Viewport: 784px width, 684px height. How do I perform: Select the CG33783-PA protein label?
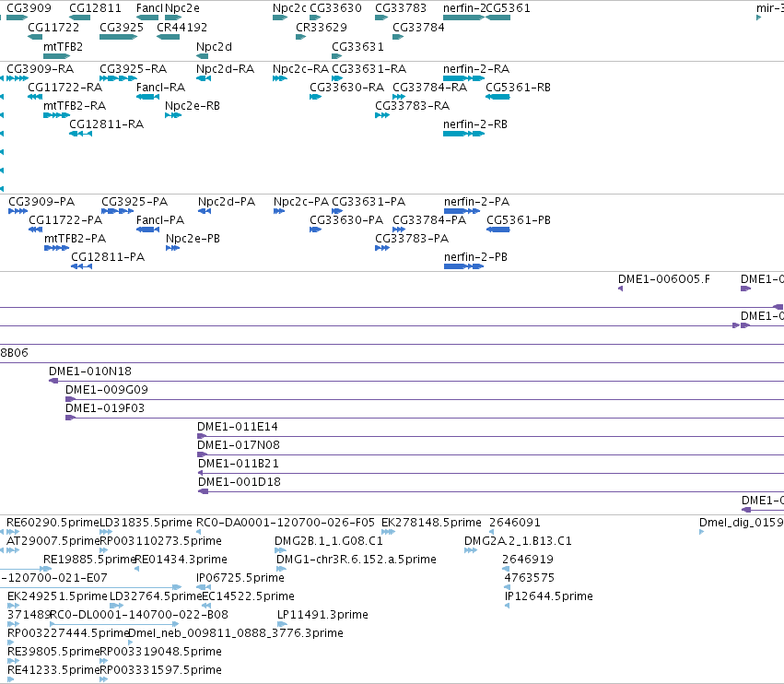(412, 239)
